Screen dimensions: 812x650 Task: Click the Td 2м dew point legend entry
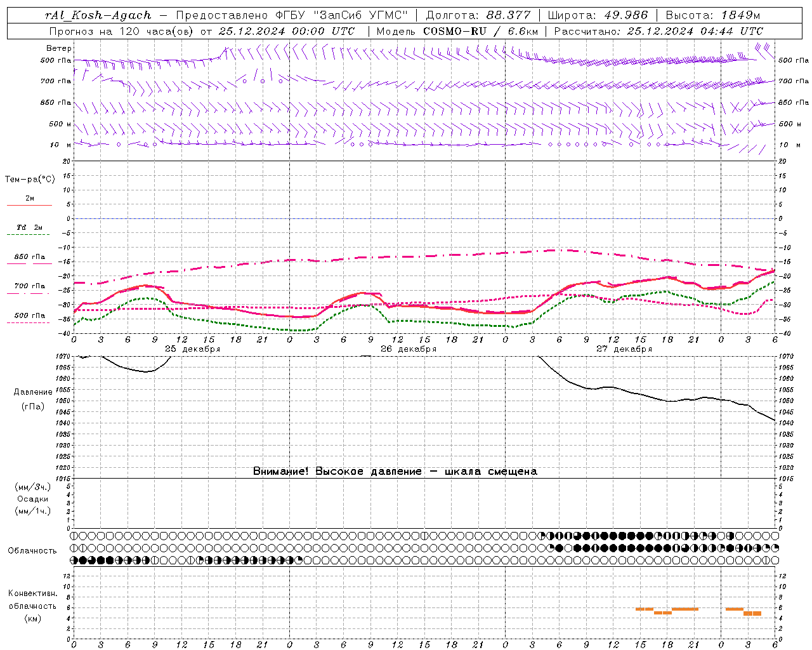(30, 227)
